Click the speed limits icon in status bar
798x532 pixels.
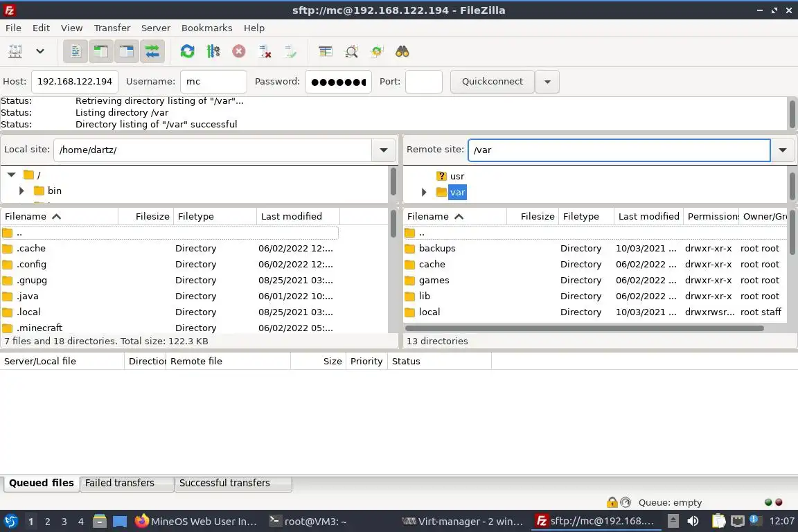point(626,502)
